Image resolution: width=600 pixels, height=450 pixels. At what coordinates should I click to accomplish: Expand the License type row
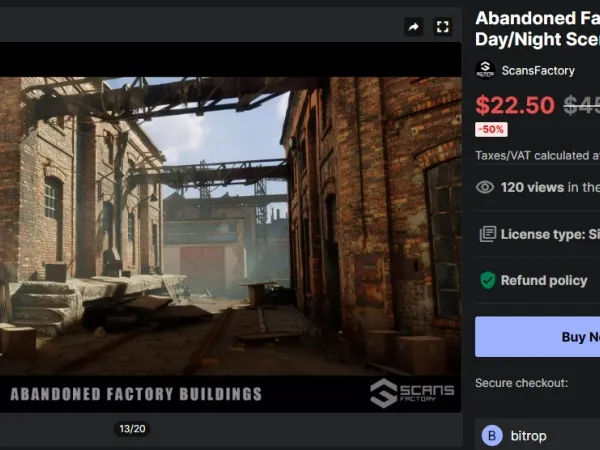(x=537, y=234)
